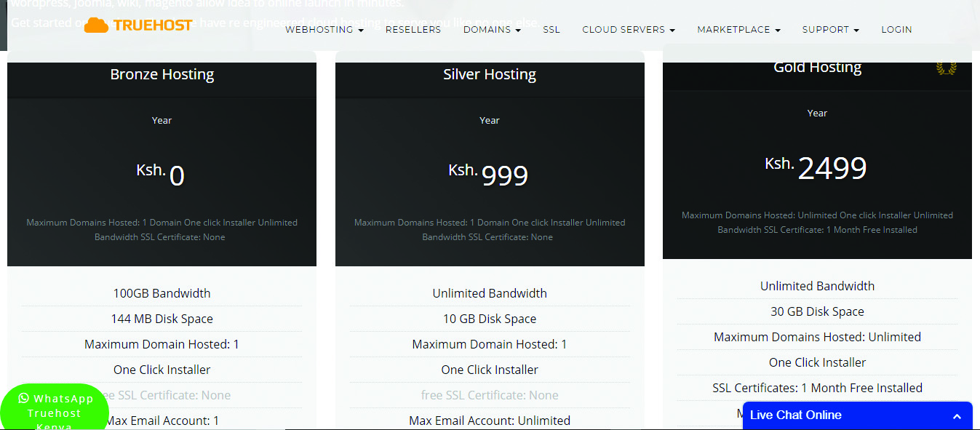Click the Gold plan Year label
The height and width of the screenshot is (430, 980).
817,113
